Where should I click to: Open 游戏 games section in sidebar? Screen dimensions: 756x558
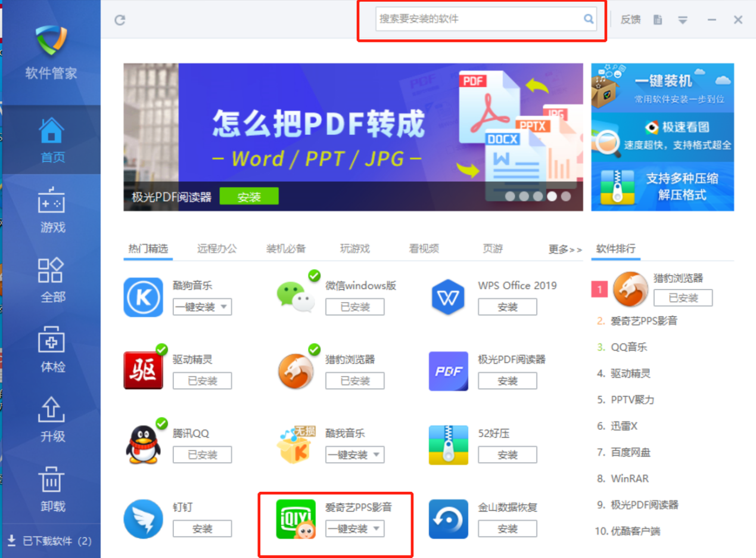[x=51, y=210]
